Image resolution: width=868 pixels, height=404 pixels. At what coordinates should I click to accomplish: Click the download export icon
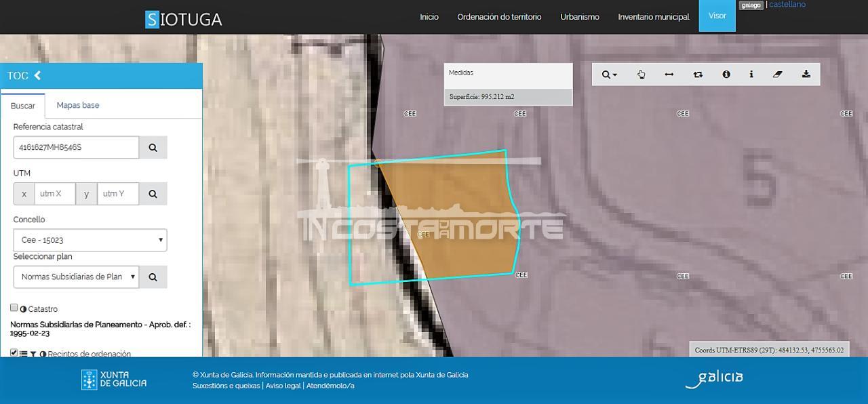tap(806, 75)
